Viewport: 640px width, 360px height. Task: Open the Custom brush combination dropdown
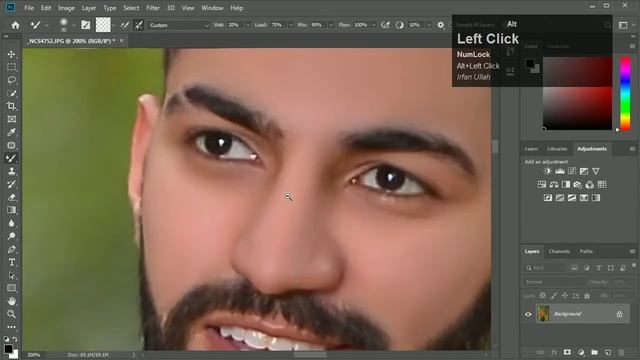point(178,25)
